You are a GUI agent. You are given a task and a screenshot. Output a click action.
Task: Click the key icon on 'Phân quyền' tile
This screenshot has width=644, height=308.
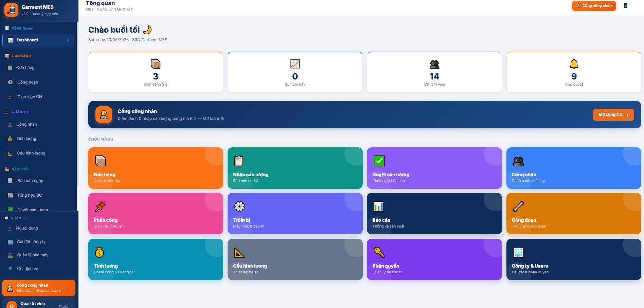[x=379, y=252]
